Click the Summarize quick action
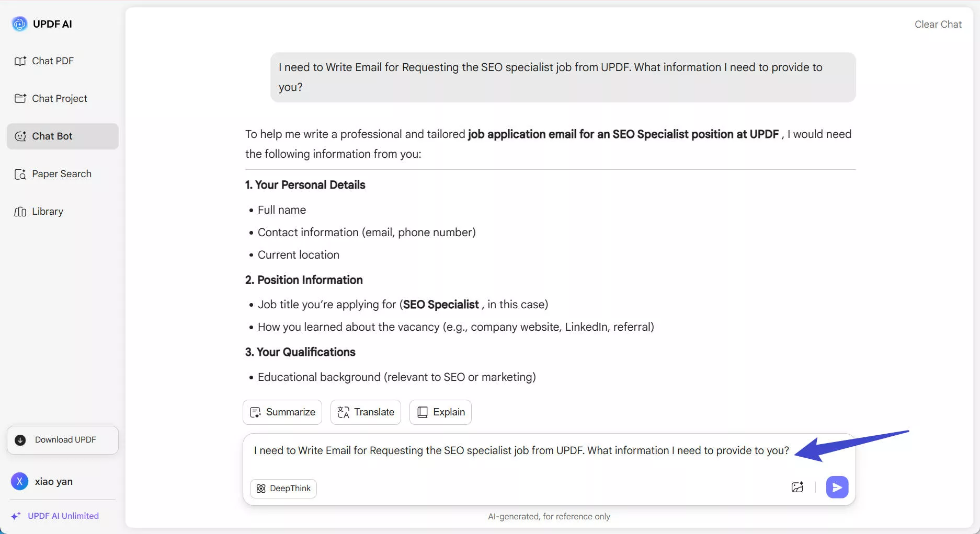Screen dimensions: 980x534 pyautogui.click(x=282, y=412)
